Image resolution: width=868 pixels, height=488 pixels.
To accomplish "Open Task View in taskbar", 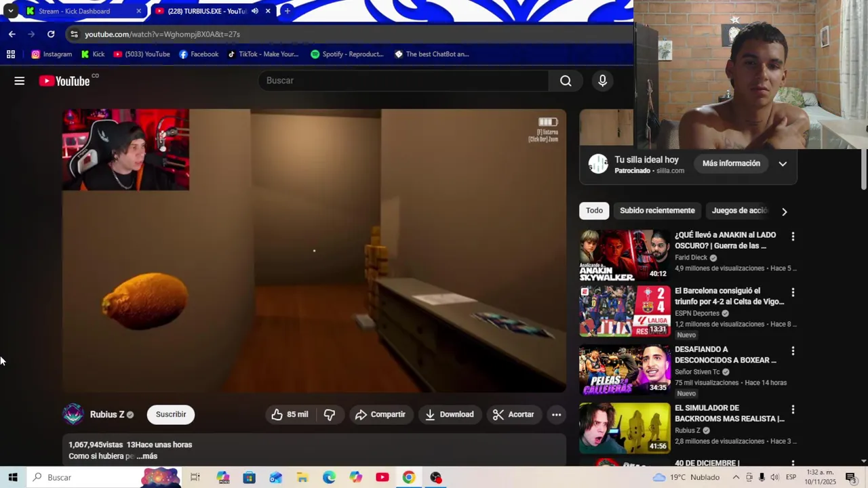I will point(195,477).
